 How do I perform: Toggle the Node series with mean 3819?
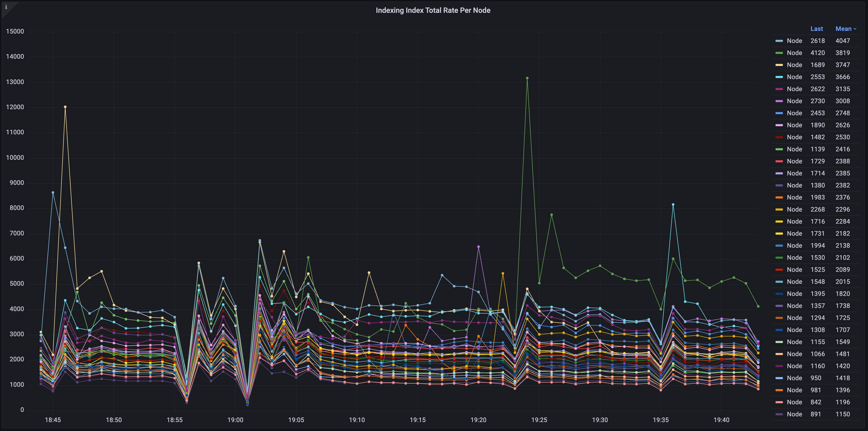pyautogui.click(x=794, y=53)
